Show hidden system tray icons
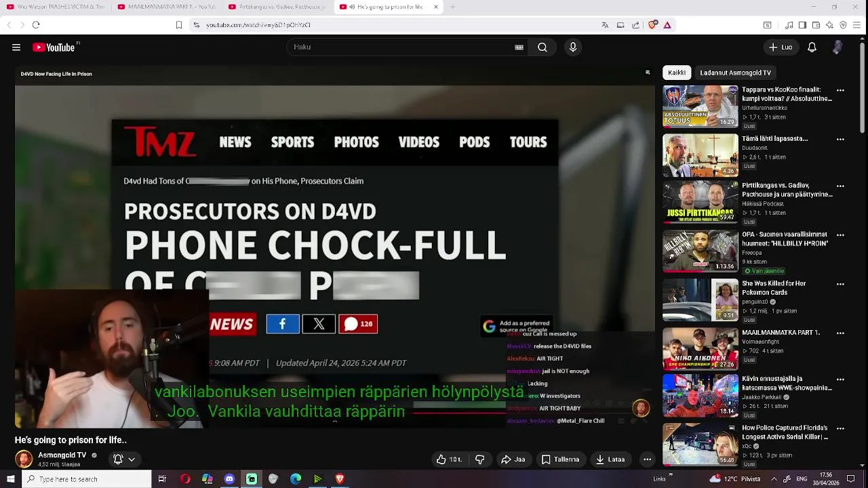 (774, 479)
